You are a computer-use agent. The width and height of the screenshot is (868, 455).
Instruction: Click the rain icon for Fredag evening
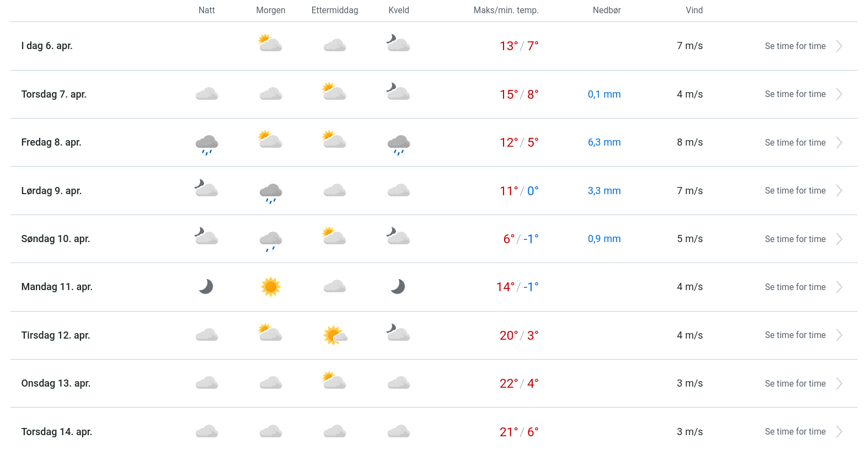(399, 144)
